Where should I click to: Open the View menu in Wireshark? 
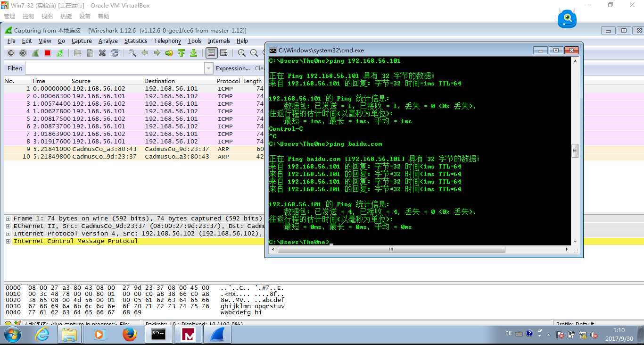(x=45, y=41)
